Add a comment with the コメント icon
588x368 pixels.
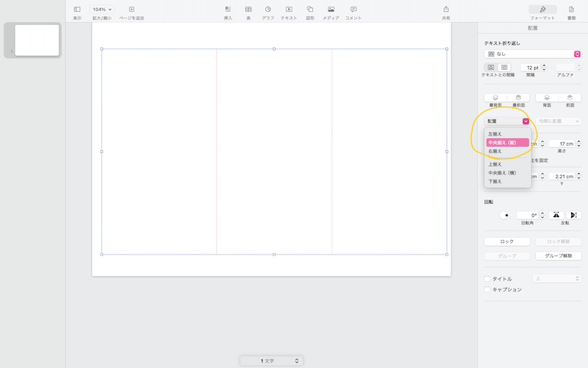click(354, 10)
